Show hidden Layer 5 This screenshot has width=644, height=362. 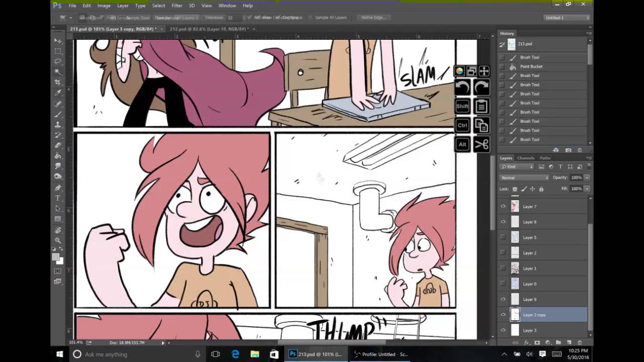[503, 237]
